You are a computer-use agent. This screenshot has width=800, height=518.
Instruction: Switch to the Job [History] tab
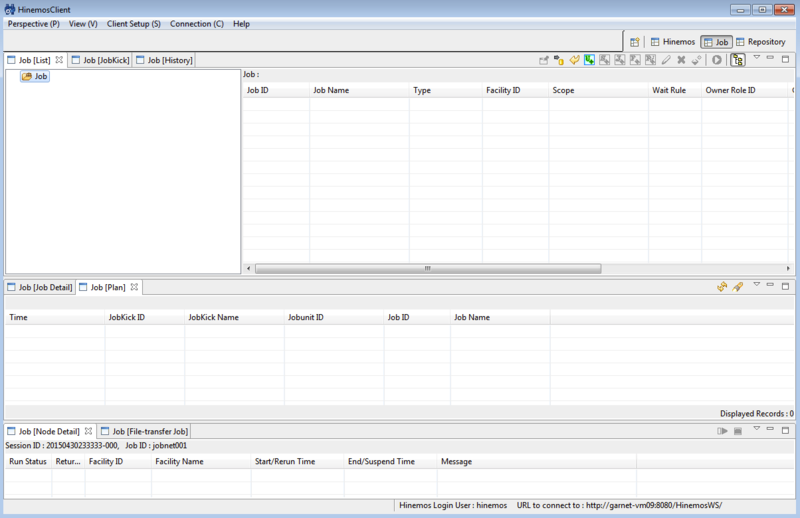164,60
